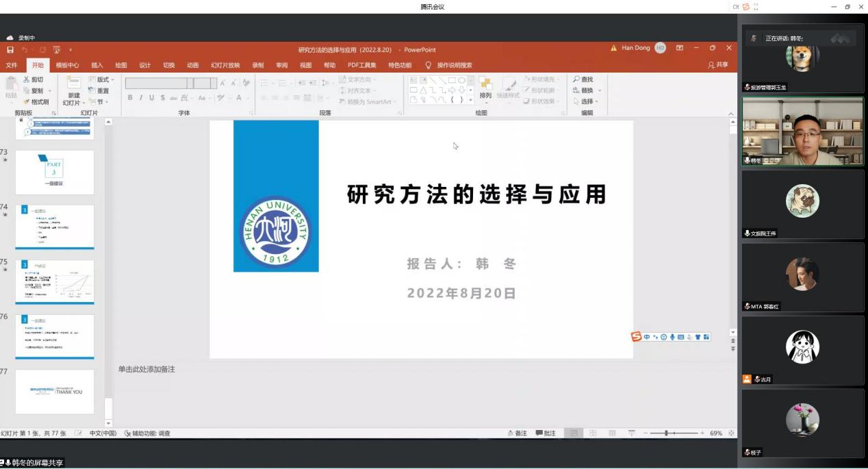The image size is (868, 469).
Task: Collapse the ribbon with the chevron arrow
Action: [x=730, y=113]
